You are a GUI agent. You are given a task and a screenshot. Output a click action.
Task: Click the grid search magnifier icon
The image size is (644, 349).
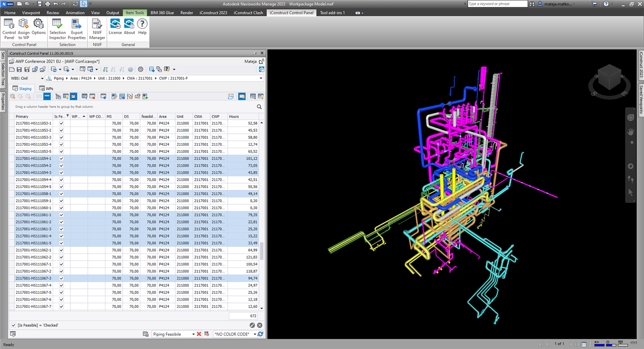(259, 107)
